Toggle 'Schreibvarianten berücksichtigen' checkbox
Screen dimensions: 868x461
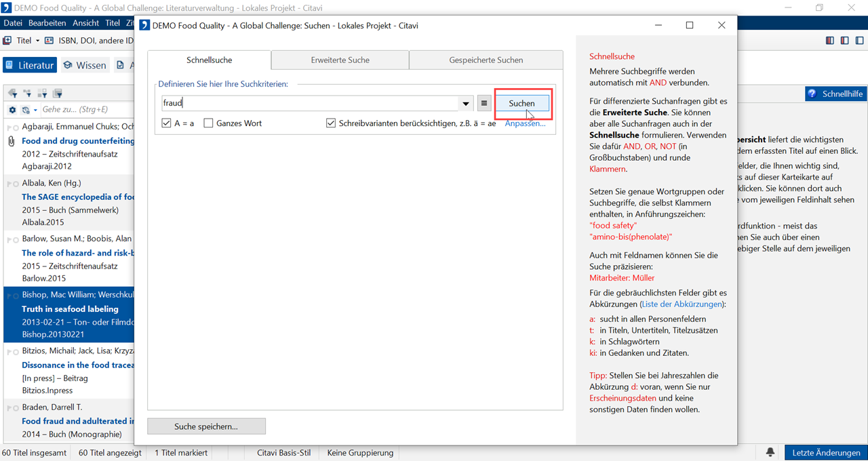click(x=331, y=123)
